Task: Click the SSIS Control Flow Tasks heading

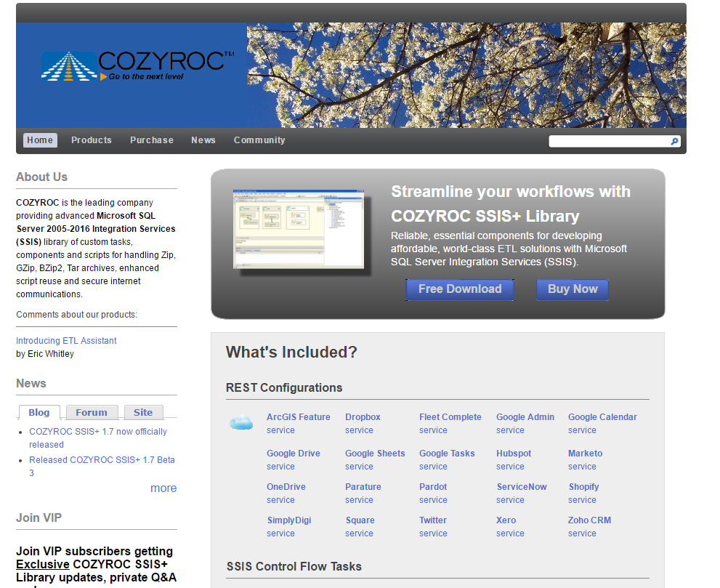Action: tap(294, 566)
